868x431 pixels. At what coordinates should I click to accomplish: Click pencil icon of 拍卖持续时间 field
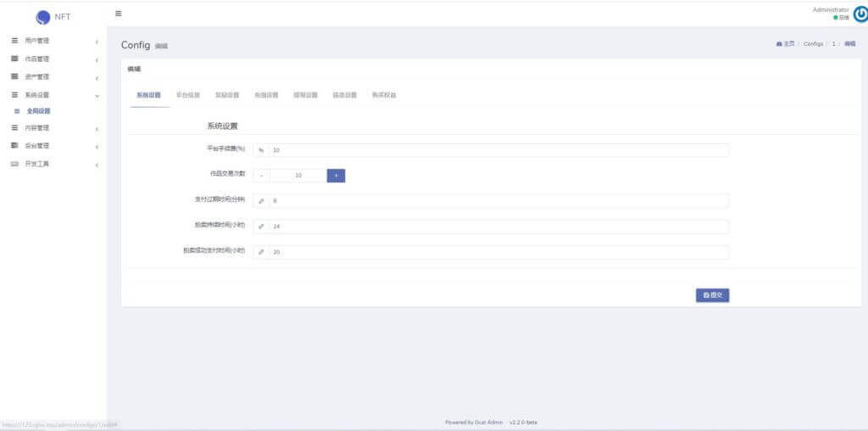pos(261,227)
